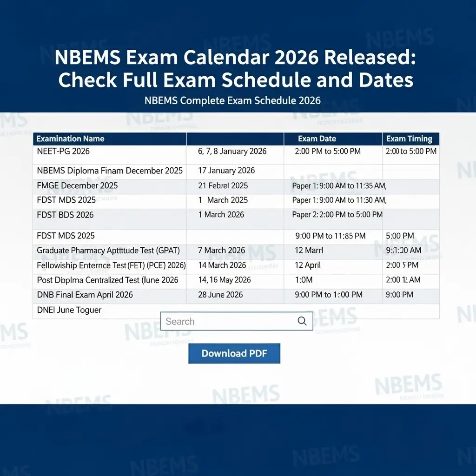Select the NEET-PG 2026 row
The width and height of the screenshot is (476, 476).
(63, 152)
